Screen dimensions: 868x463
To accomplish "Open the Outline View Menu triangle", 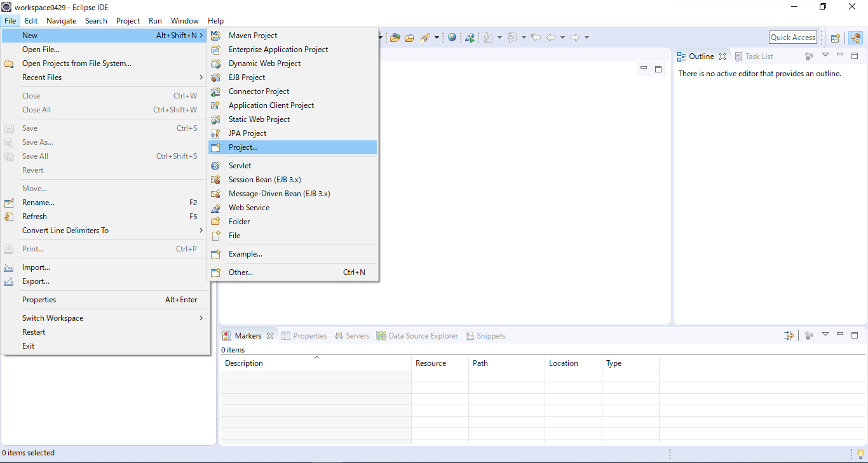I will point(825,55).
